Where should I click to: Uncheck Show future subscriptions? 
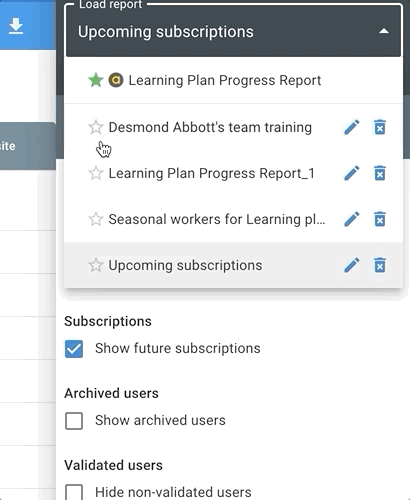(x=74, y=349)
